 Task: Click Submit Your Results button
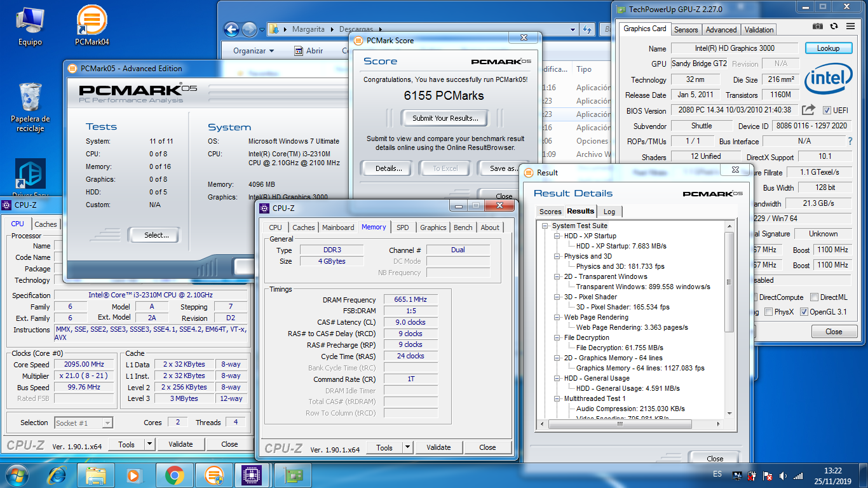coord(445,118)
